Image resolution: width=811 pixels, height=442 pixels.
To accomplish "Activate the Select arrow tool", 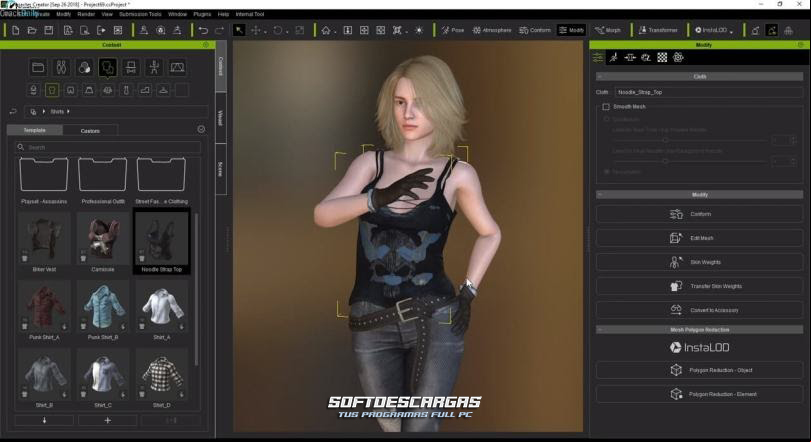I will click(239, 31).
